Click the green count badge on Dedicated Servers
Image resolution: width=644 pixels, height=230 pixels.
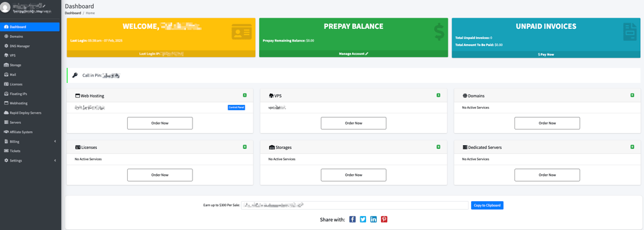[632, 146]
